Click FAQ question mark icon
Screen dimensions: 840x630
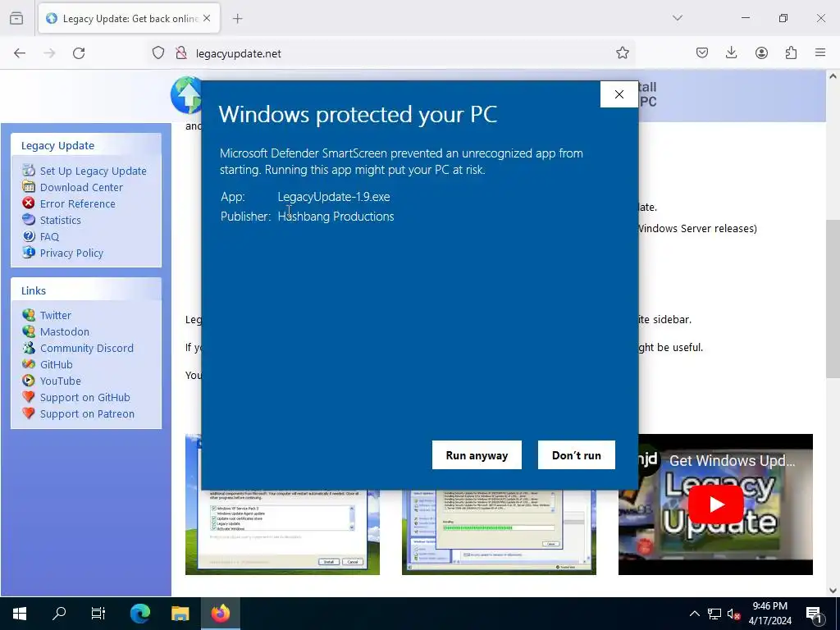[29, 235]
